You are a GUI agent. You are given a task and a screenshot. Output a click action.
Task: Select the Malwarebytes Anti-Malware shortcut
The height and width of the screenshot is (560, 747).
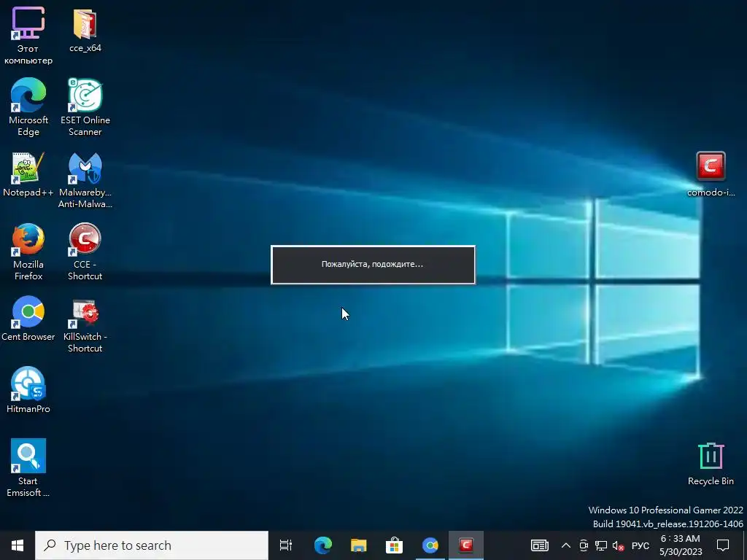click(85, 180)
